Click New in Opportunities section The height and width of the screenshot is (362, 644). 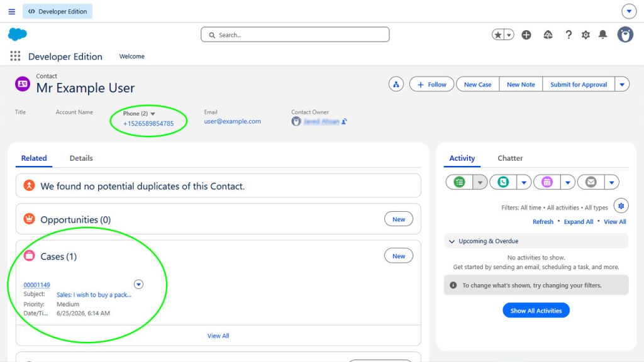tap(398, 219)
